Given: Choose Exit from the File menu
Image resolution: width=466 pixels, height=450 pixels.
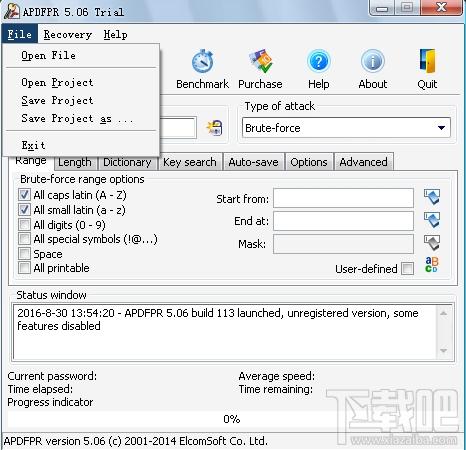Looking at the screenshot, I should coord(81,145).
